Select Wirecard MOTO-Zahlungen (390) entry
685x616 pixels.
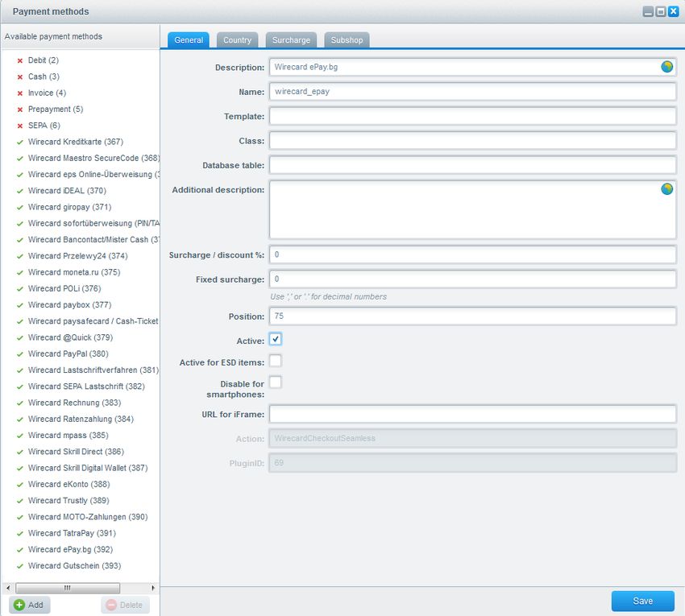point(88,517)
